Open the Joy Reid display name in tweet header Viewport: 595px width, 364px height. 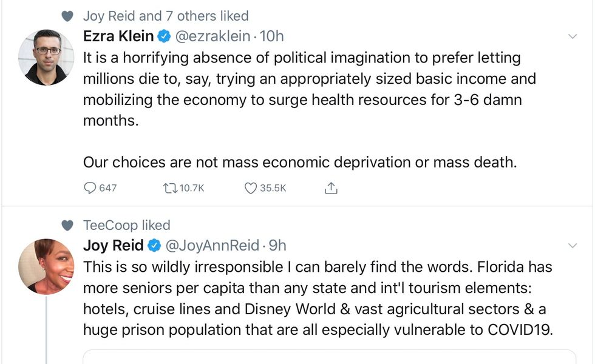(114, 246)
